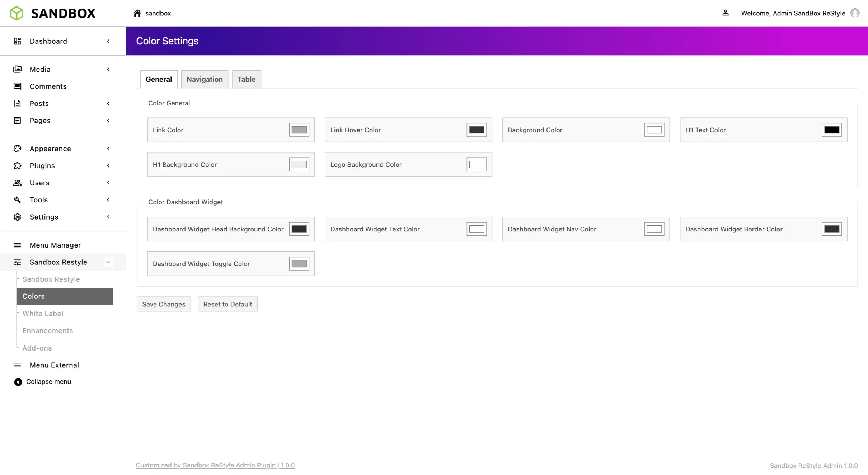Click the Tools wrench icon
Image resolution: width=868 pixels, height=475 pixels.
(17, 199)
